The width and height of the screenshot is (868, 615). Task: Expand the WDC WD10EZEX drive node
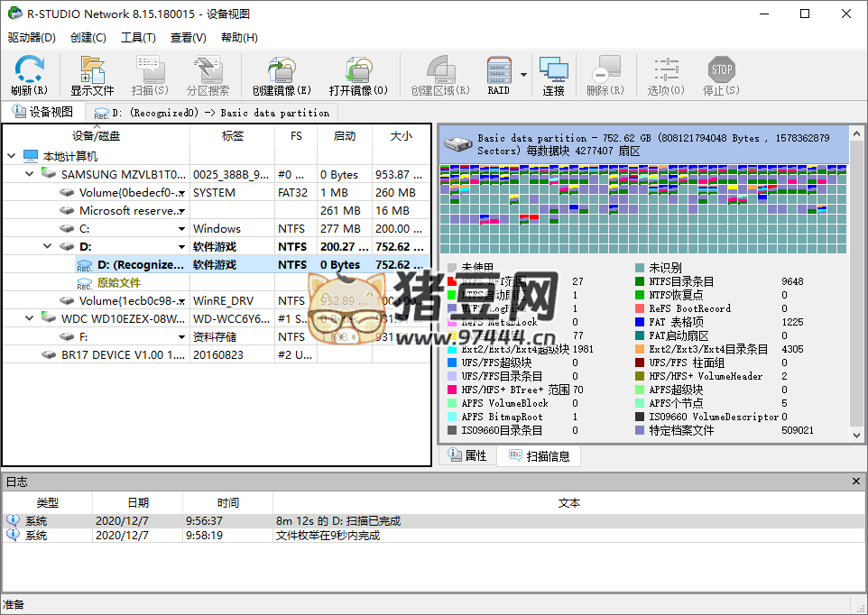(x=30, y=318)
